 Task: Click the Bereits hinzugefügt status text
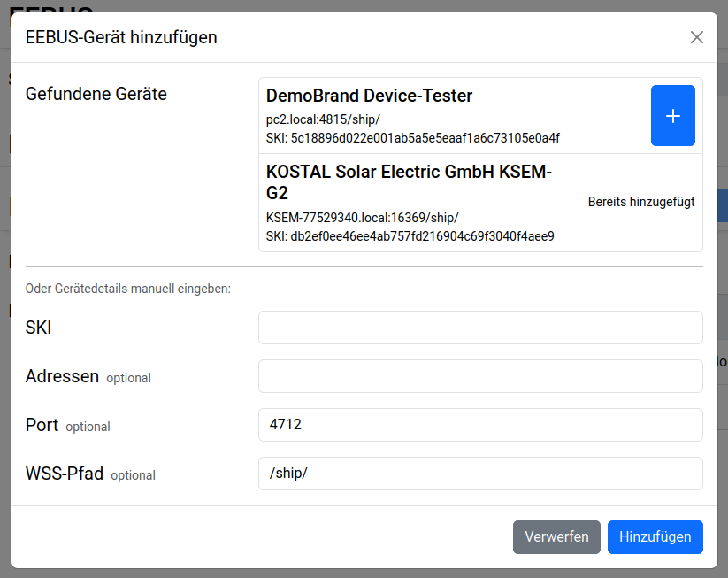coord(640,203)
